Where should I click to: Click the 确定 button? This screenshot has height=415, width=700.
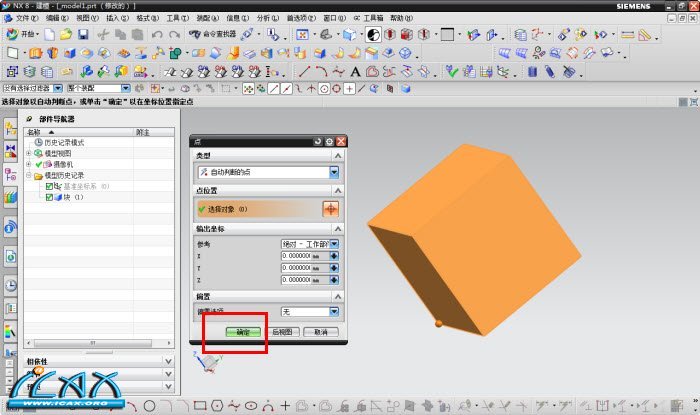pos(243,331)
